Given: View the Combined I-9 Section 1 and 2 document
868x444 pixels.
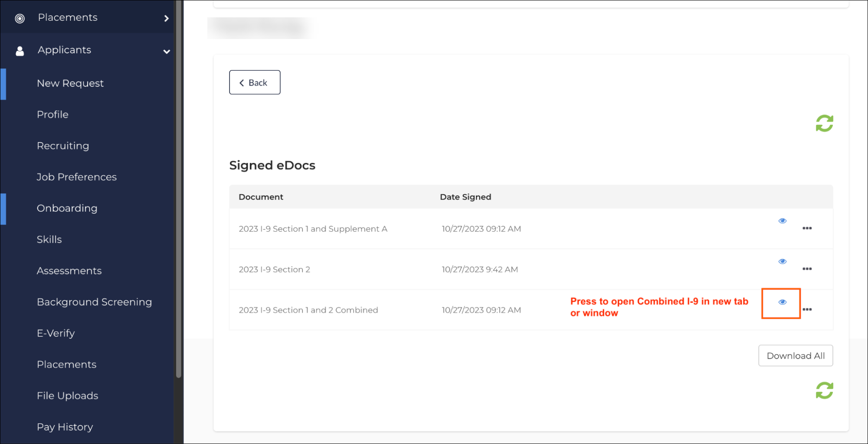Looking at the screenshot, I should tap(782, 302).
